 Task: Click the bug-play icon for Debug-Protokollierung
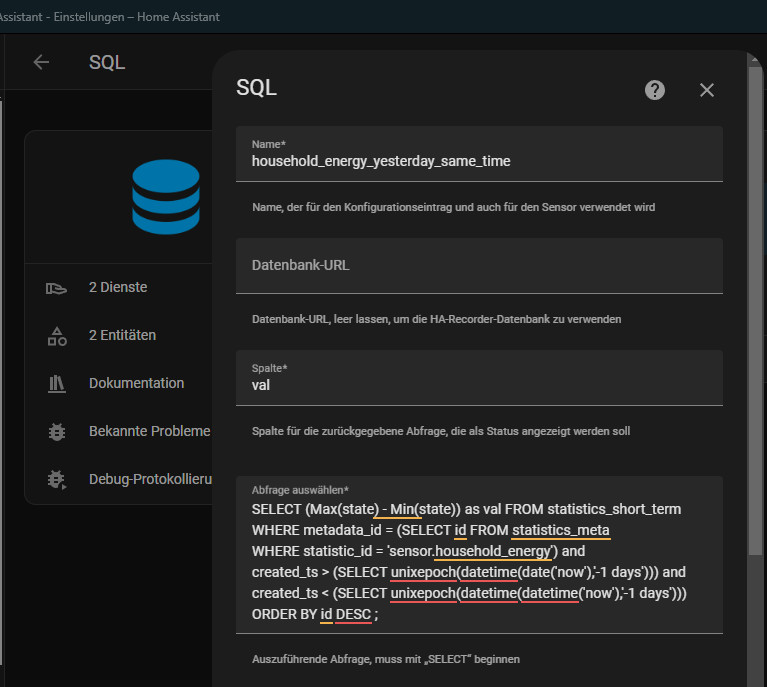coord(57,480)
